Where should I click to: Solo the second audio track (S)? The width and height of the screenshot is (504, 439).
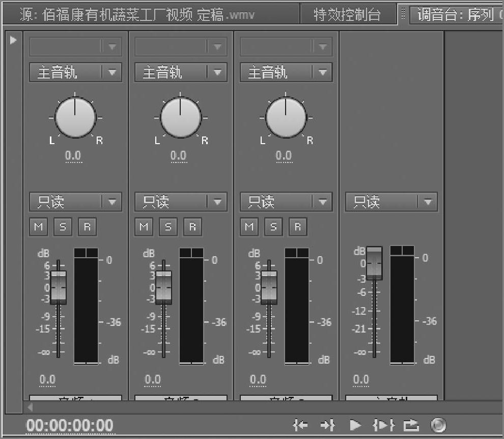point(169,227)
